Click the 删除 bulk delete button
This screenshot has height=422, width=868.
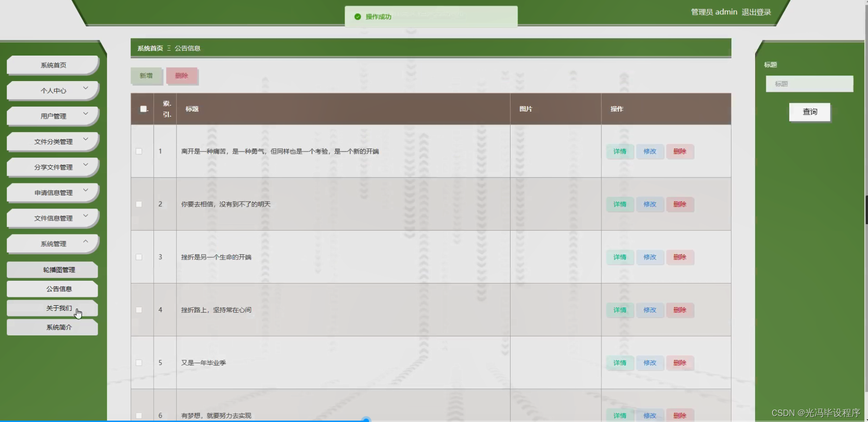point(182,76)
